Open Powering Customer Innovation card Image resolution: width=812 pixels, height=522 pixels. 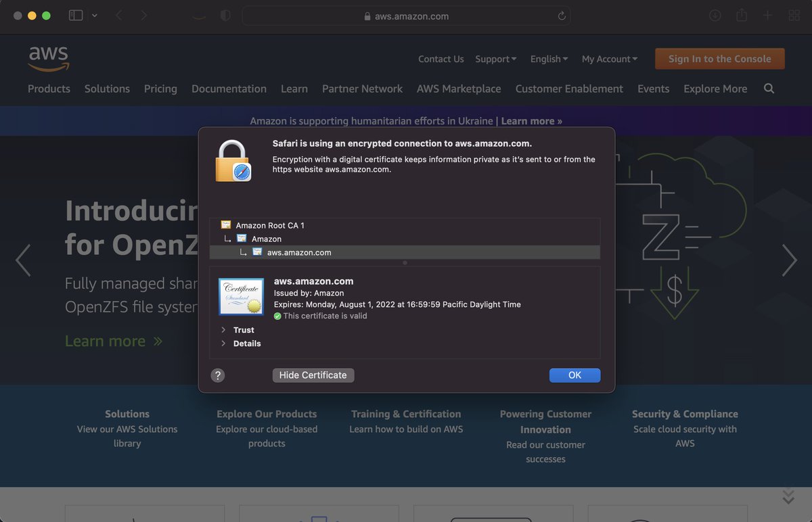pyautogui.click(x=545, y=436)
